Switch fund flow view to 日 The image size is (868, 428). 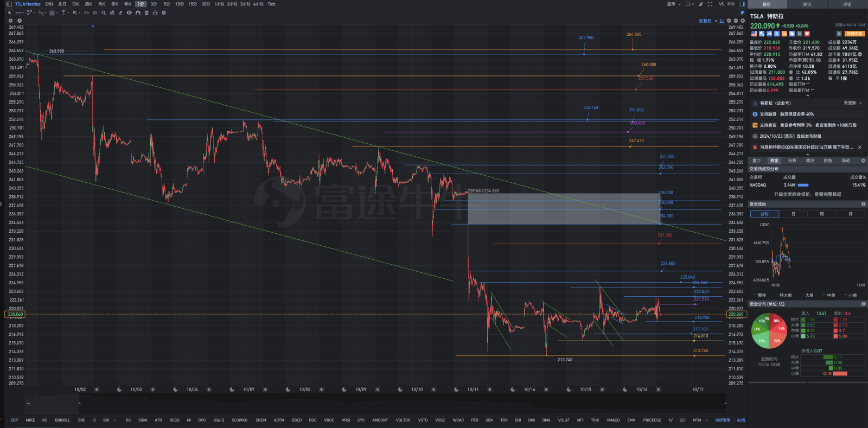tap(793, 214)
